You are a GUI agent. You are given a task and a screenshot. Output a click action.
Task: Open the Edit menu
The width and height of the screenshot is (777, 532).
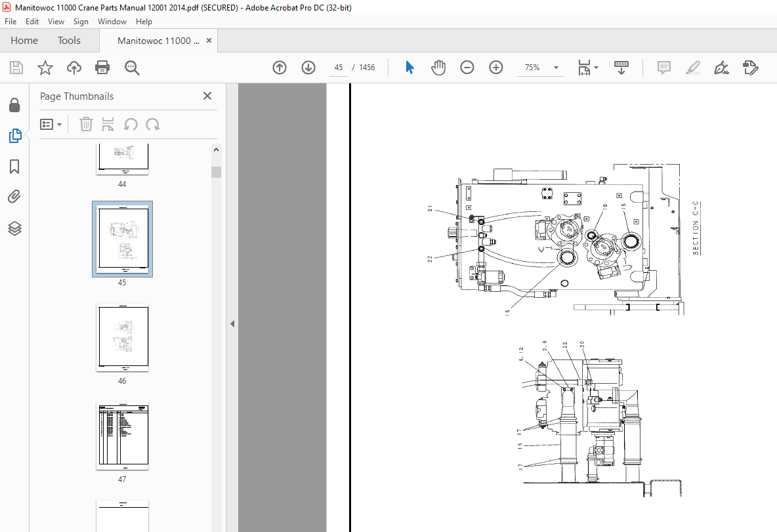coord(32,21)
